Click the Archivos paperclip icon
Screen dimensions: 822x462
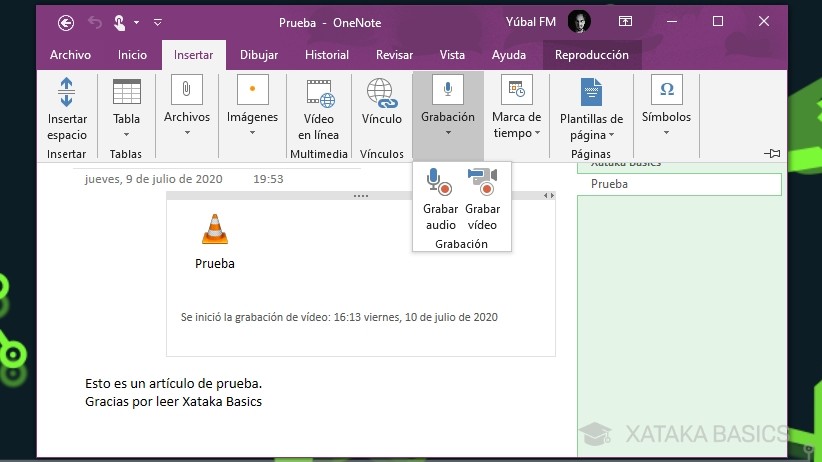(x=187, y=90)
